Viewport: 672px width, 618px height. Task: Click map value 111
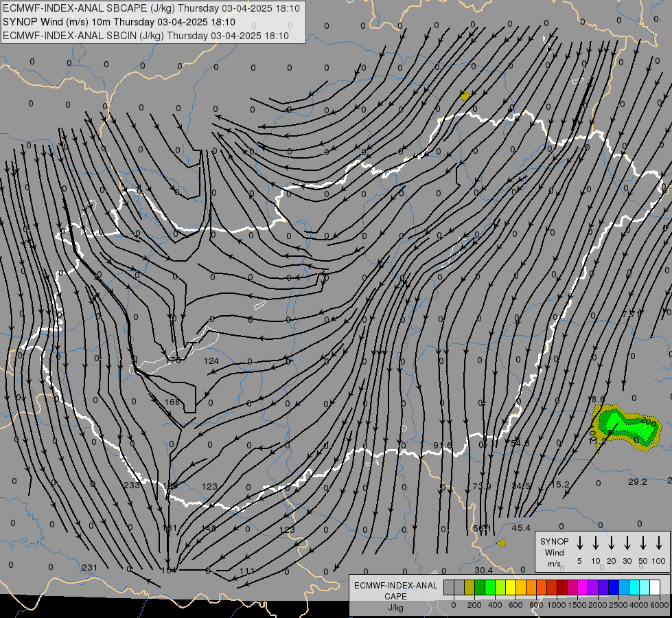pyautogui.click(x=247, y=571)
